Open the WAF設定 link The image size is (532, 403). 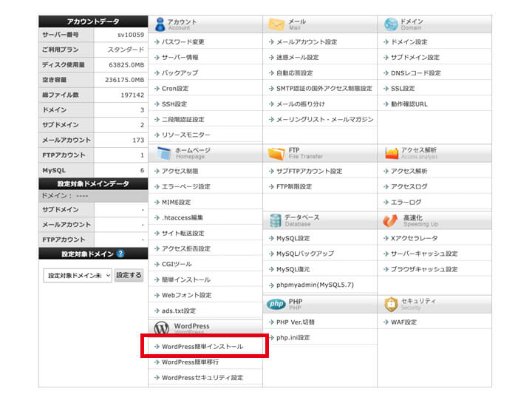[x=403, y=322]
